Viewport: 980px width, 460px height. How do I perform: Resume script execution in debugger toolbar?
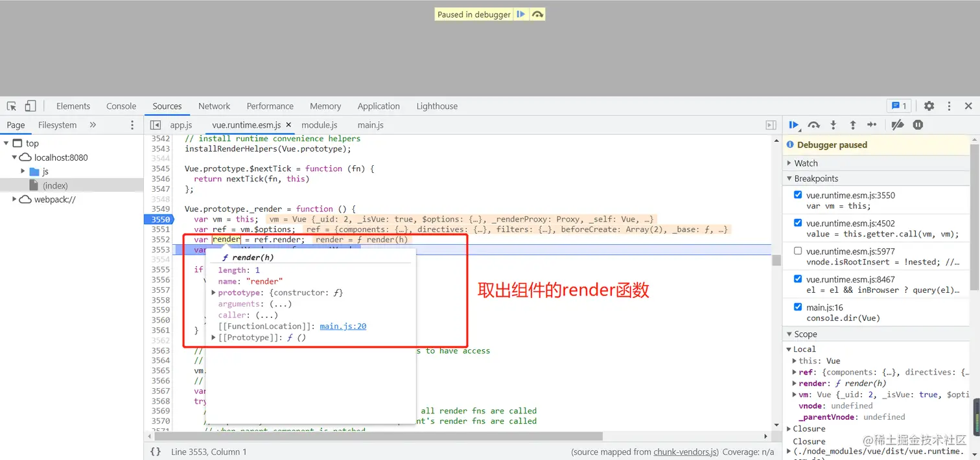tap(794, 125)
